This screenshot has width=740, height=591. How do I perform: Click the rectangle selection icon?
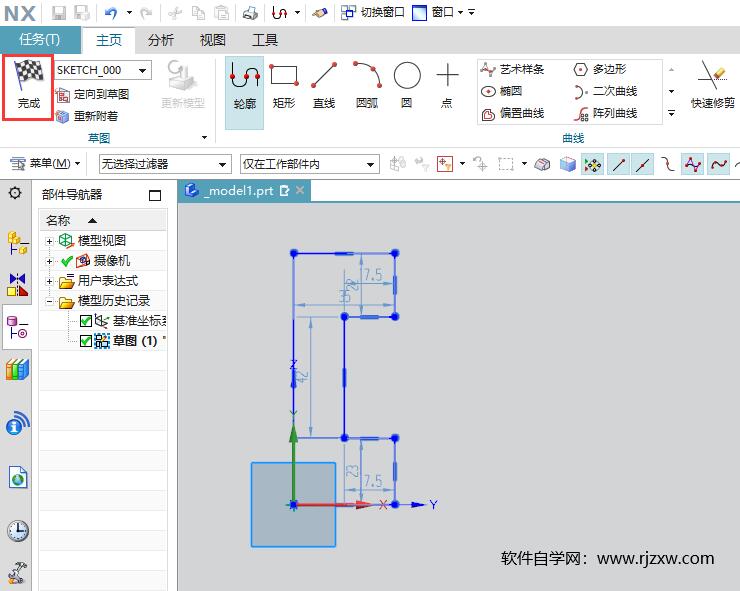505,164
